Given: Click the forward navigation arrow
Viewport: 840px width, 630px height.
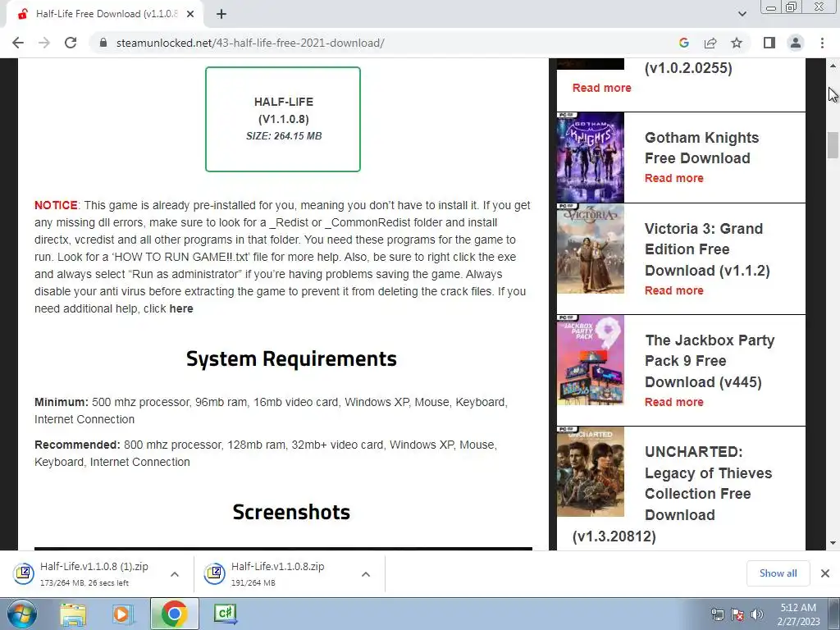Looking at the screenshot, I should click(x=44, y=43).
